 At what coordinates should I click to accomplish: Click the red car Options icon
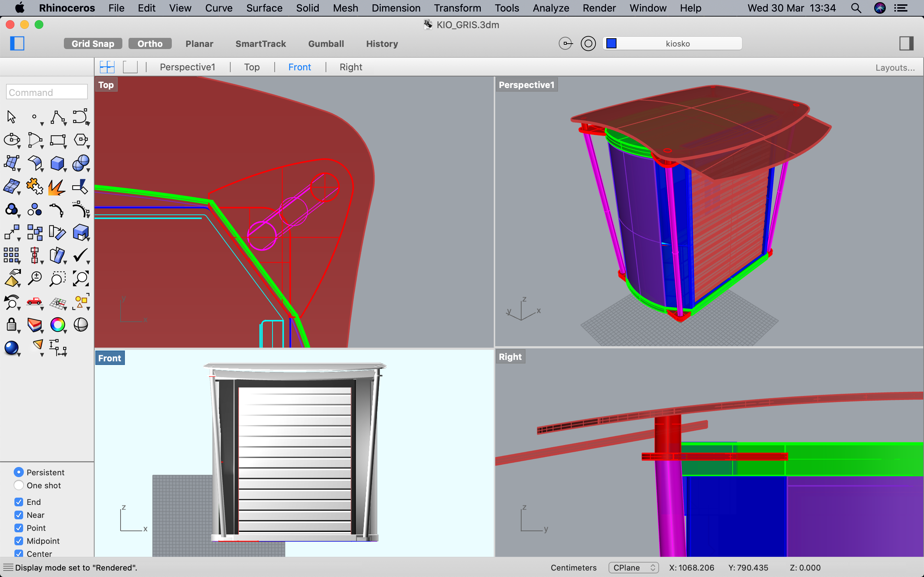click(x=34, y=301)
